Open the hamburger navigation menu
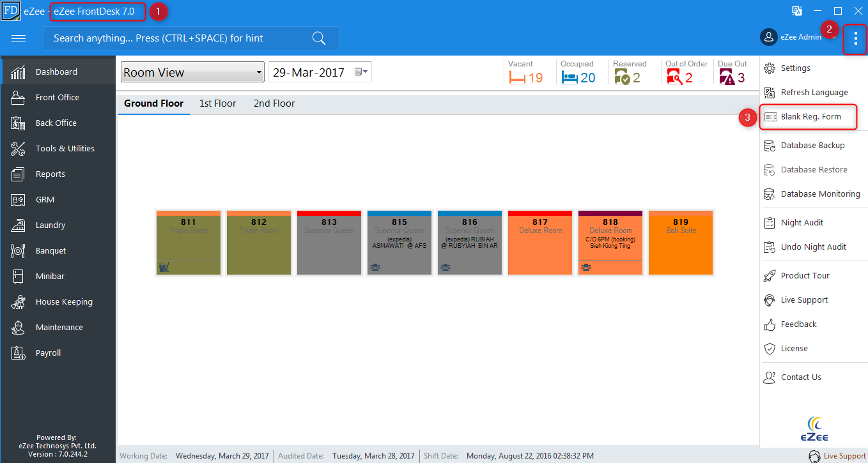 coord(19,38)
